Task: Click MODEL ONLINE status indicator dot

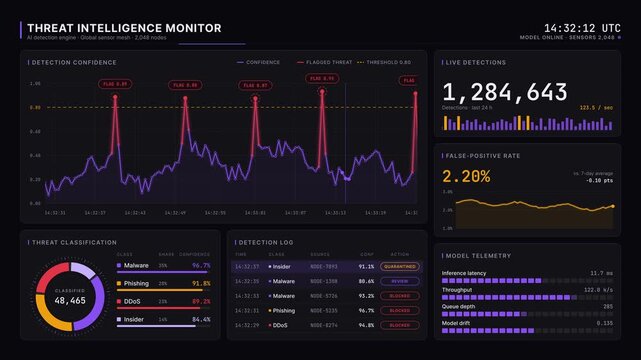Action: click(x=619, y=38)
